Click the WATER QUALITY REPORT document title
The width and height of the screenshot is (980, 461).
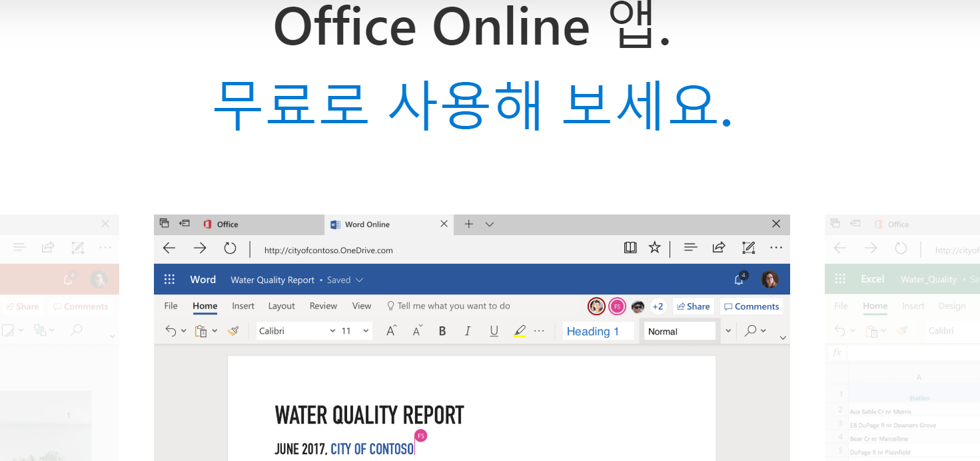click(x=369, y=415)
